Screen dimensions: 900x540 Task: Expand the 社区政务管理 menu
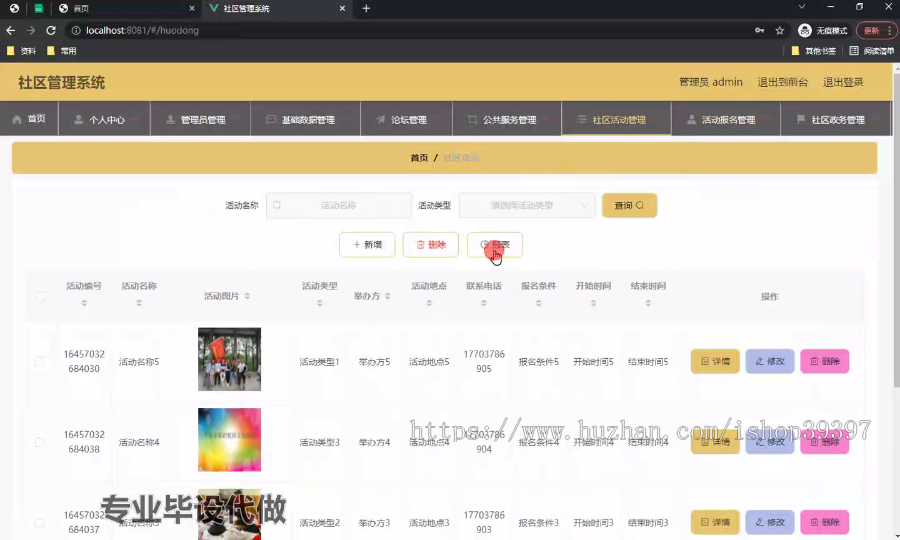pyautogui.click(x=835, y=119)
